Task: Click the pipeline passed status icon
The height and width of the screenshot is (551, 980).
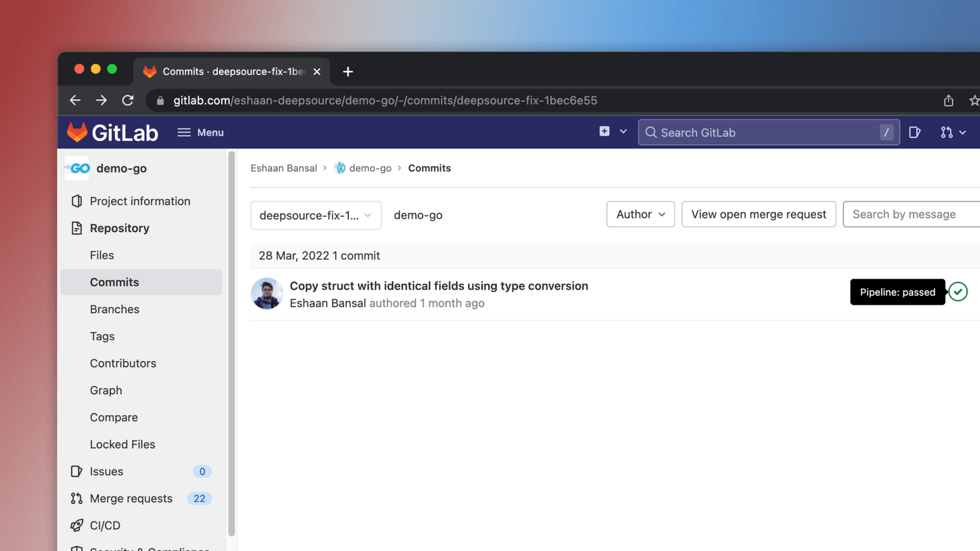Action: tap(958, 292)
